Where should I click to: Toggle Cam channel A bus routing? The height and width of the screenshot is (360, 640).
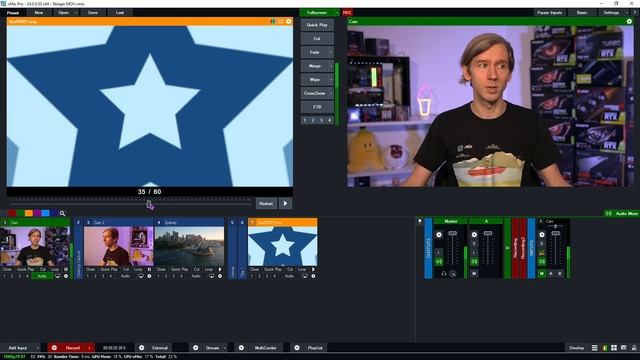551,273
